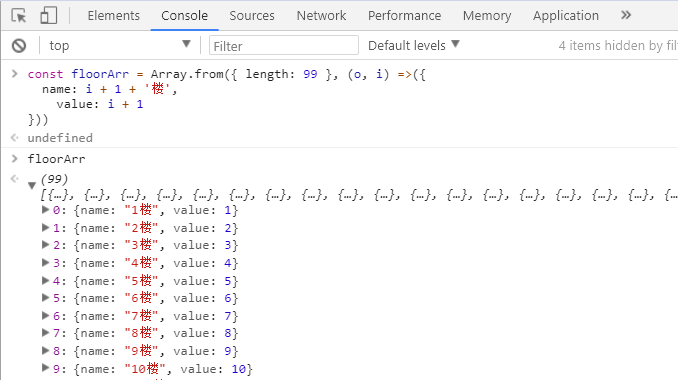The image size is (678, 380).
Task: Click the undefined return value line
Action: (60, 138)
